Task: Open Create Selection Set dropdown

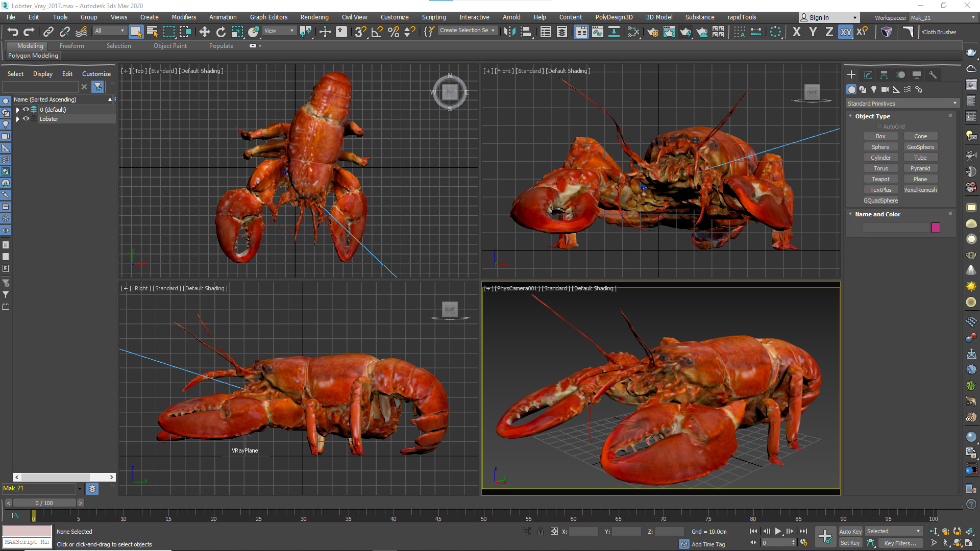Action: click(468, 31)
